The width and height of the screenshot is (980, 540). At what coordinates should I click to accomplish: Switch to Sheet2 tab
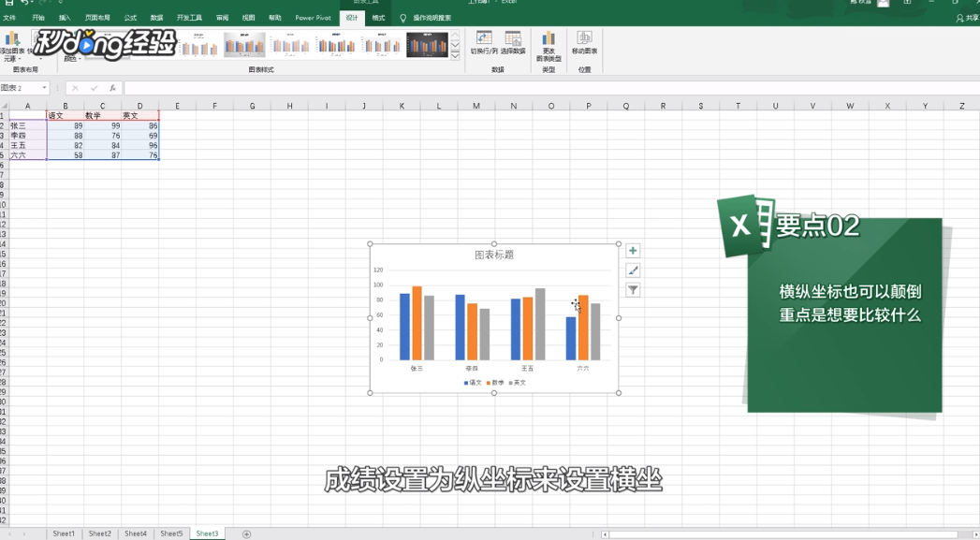(x=99, y=533)
